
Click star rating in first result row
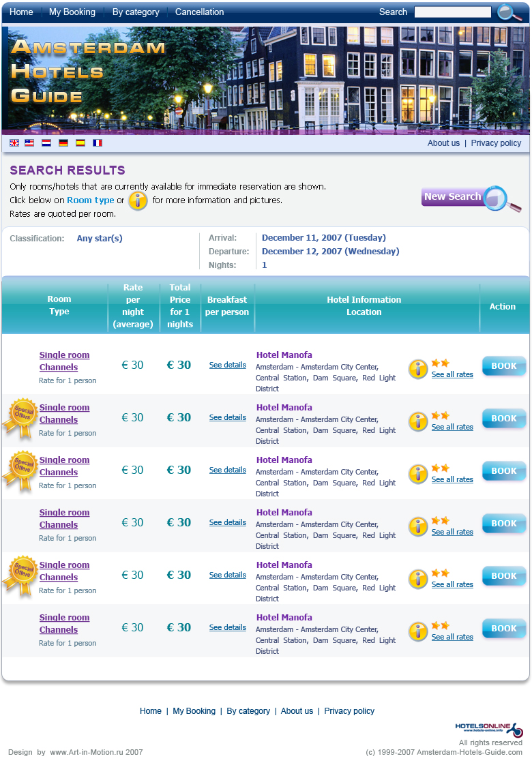point(440,363)
